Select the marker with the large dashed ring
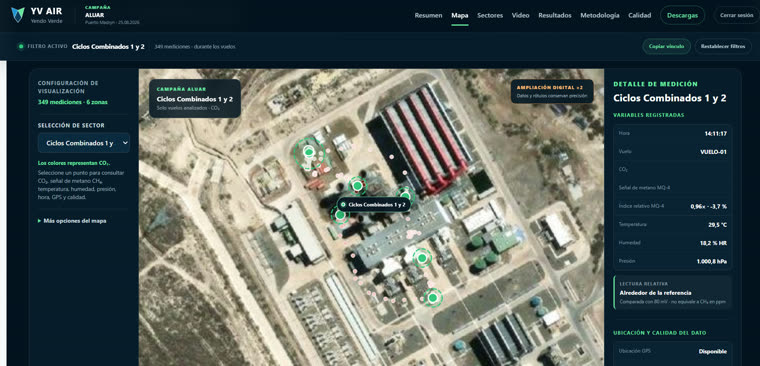Screen dimensions: 760x366 click(x=308, y=153)
